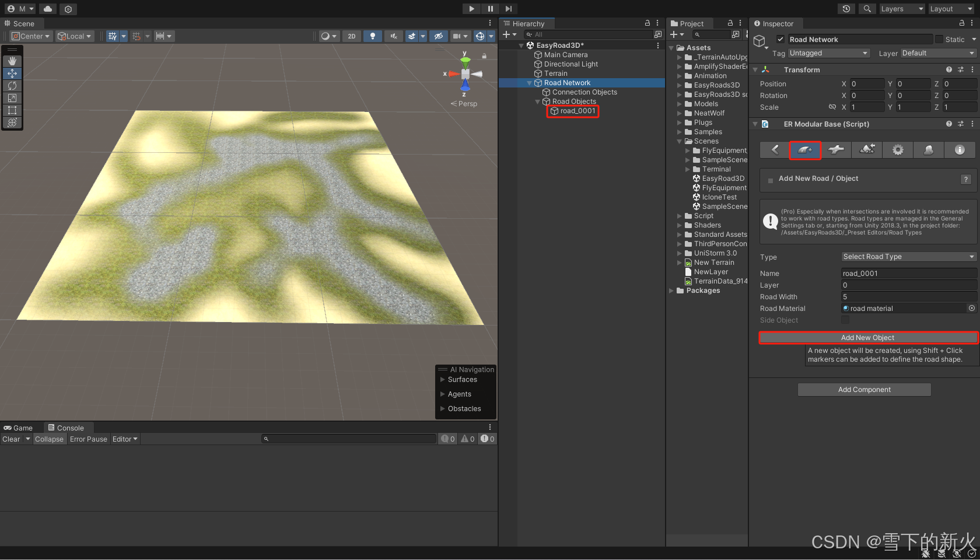Image resolution: width=980 pixels, height=560 pixels.
Task: Open the EasyRoads3D settings gear tab
Action: pos(897,150)
